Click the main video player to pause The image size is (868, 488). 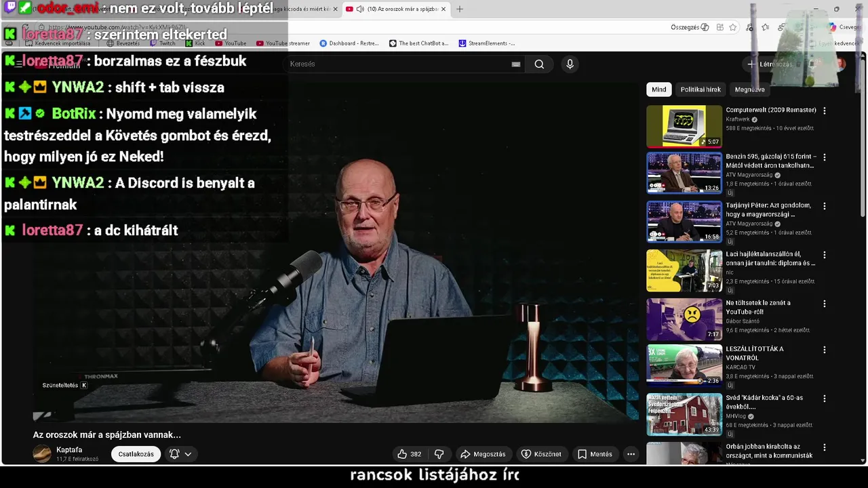click(336, 252)
